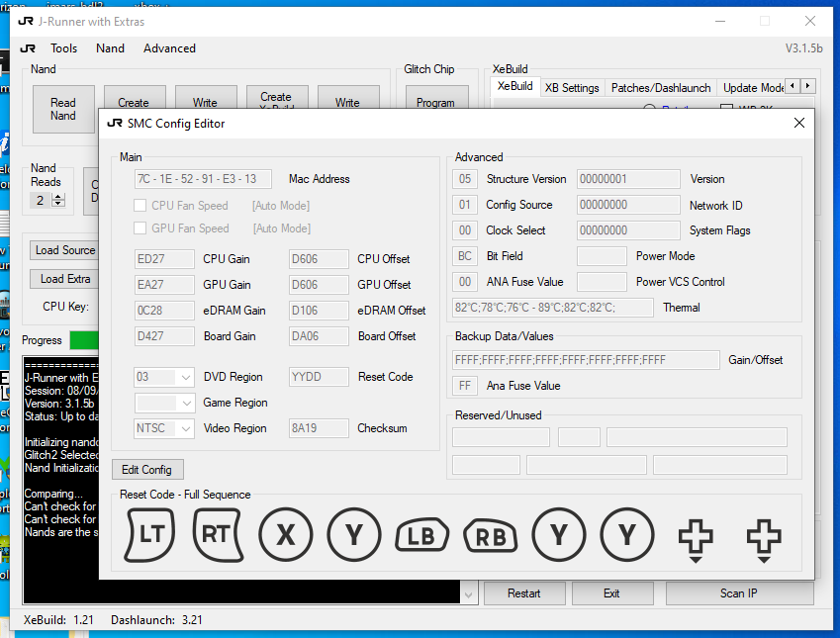840x638 pixels.
Task: Click the Thermal values field
Action: click(x=553, y=308)
